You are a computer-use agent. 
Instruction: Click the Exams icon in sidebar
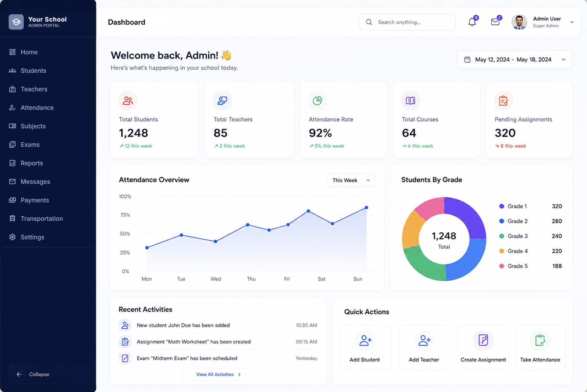(x=12, y=144)
